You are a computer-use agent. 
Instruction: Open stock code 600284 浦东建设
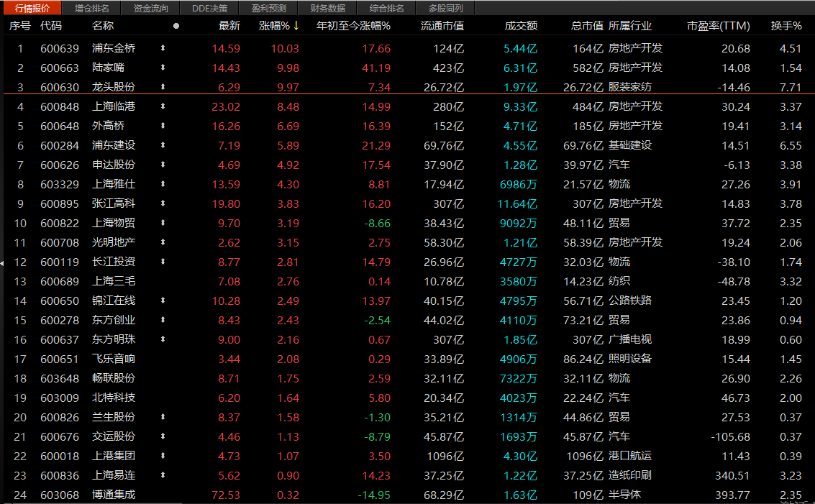point(59,146)
